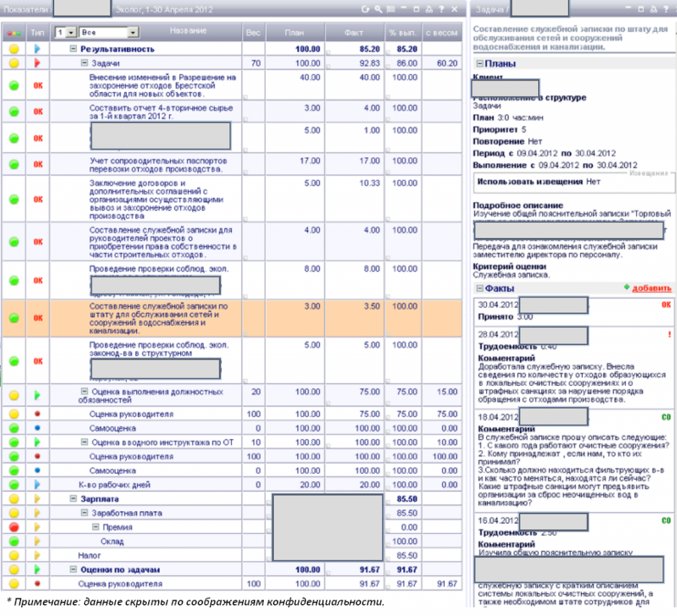Click OK status of 30.04.2012 fact entry
This screenshot has height=616, width=677.
click(x=666, y=305)
